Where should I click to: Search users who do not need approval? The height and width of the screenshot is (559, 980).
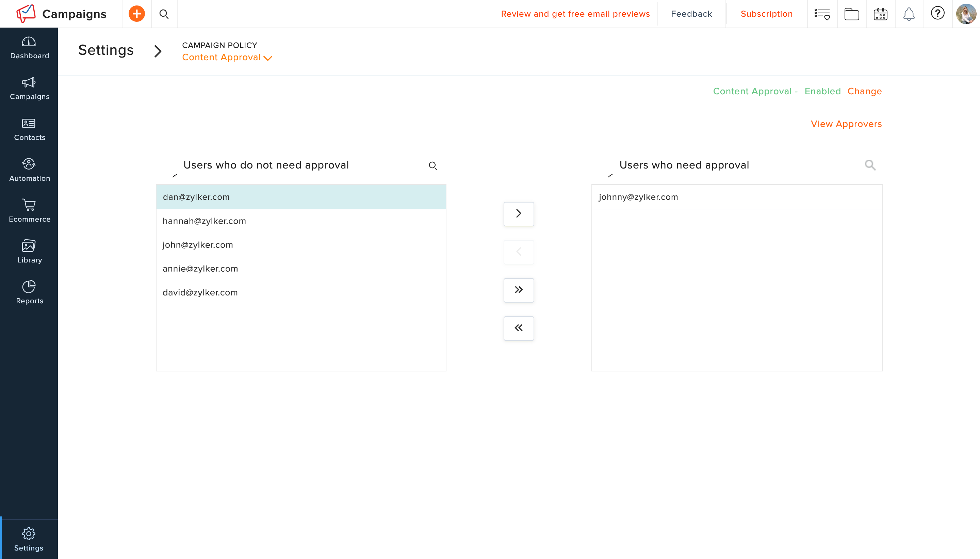tap(433, 166)
